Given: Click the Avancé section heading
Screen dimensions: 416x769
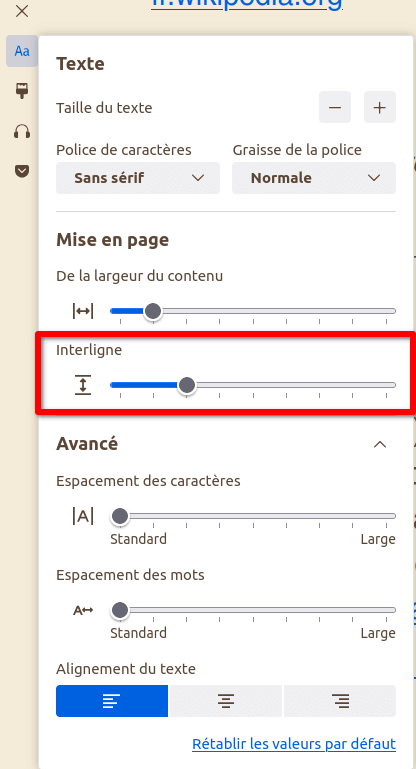Looking at the screenshot, I should point(87,444).
